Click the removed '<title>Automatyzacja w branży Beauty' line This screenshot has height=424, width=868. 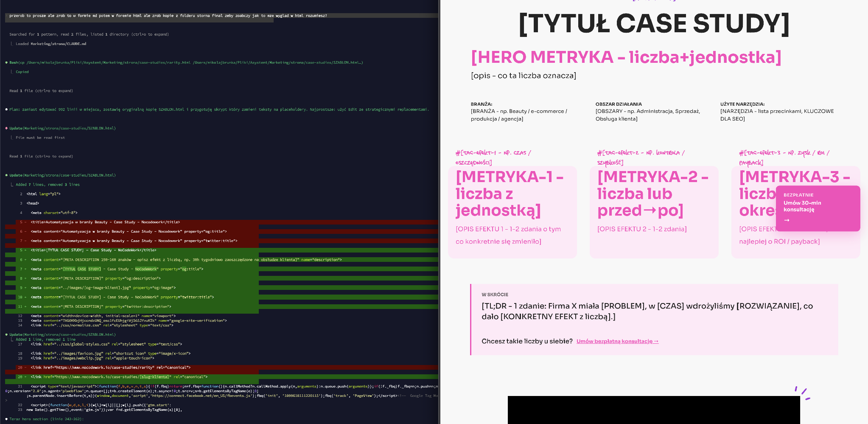[105, 222]
